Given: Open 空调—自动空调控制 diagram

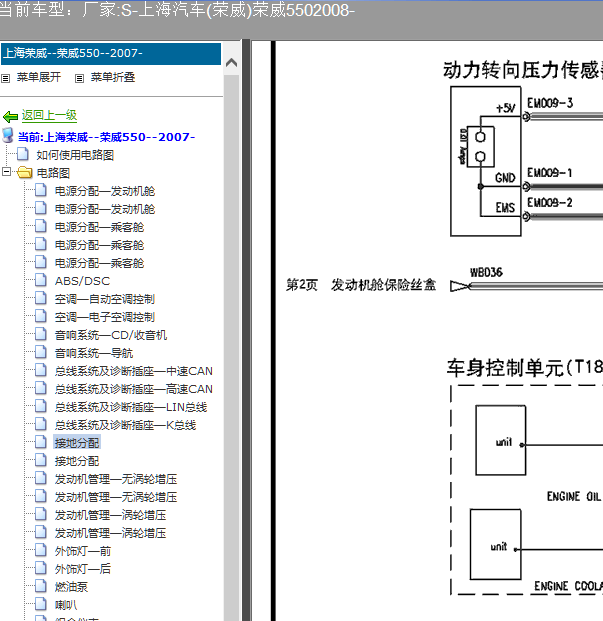Looking at the screenshot, I should 105,299.
